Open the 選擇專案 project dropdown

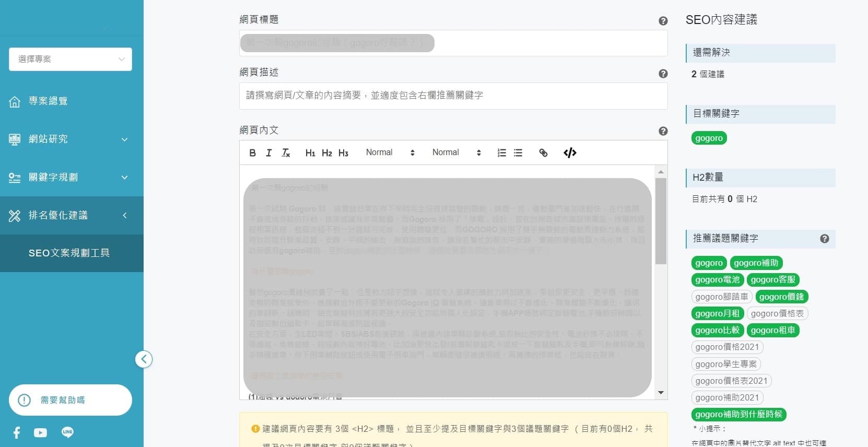[x=71, y=59]
